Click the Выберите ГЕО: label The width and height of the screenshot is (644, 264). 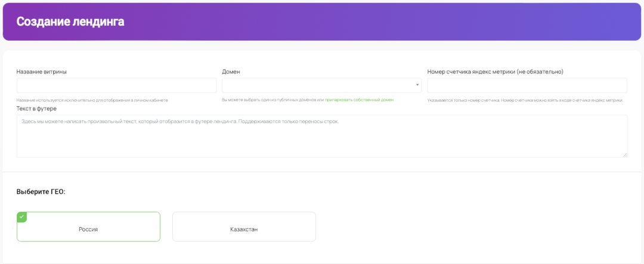[x=41, y=192]
